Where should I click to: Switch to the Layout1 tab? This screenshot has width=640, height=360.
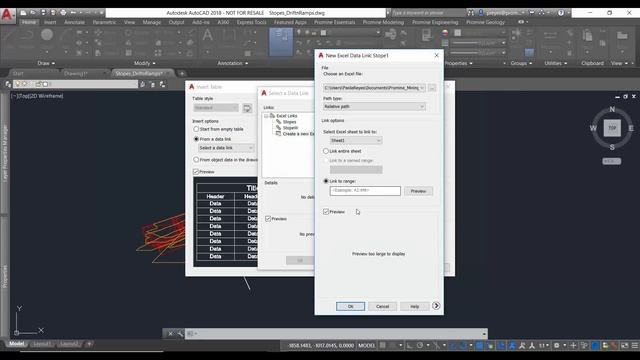(x=42, y=344)
